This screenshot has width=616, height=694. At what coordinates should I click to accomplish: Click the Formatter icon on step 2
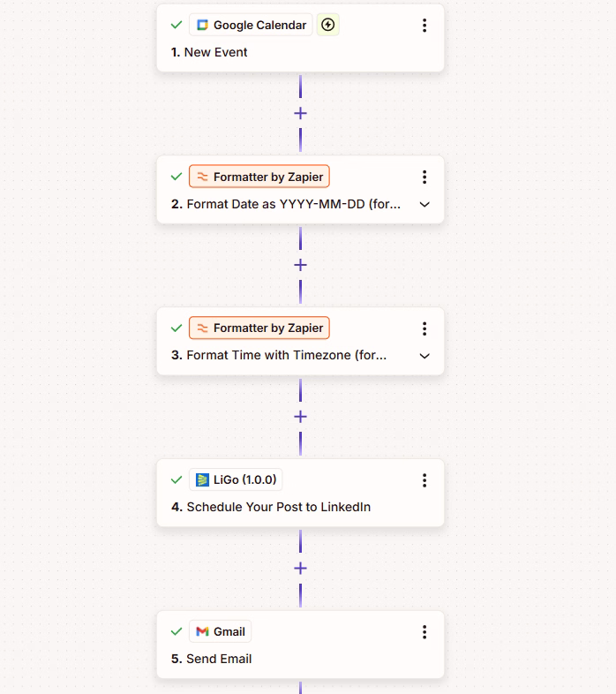203,177
